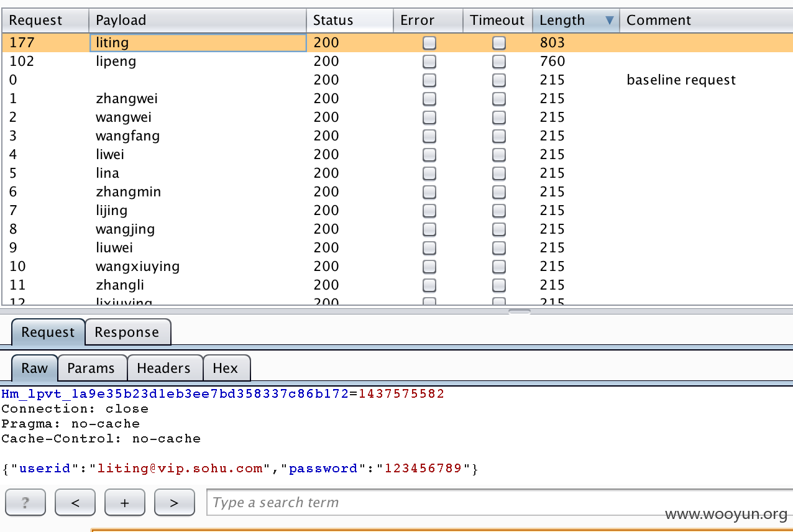The image size is (793, 532).
Task: Tick the Error checkbox for lipeng
Action: tap(429, 62)
